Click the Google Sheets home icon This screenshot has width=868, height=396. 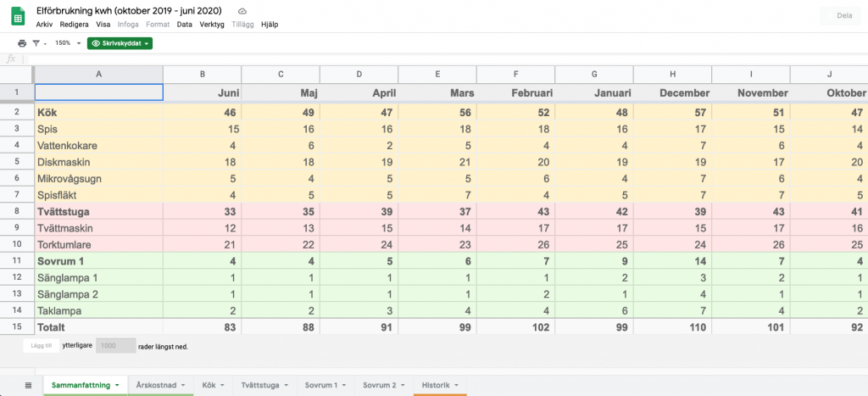coord(18,16)
